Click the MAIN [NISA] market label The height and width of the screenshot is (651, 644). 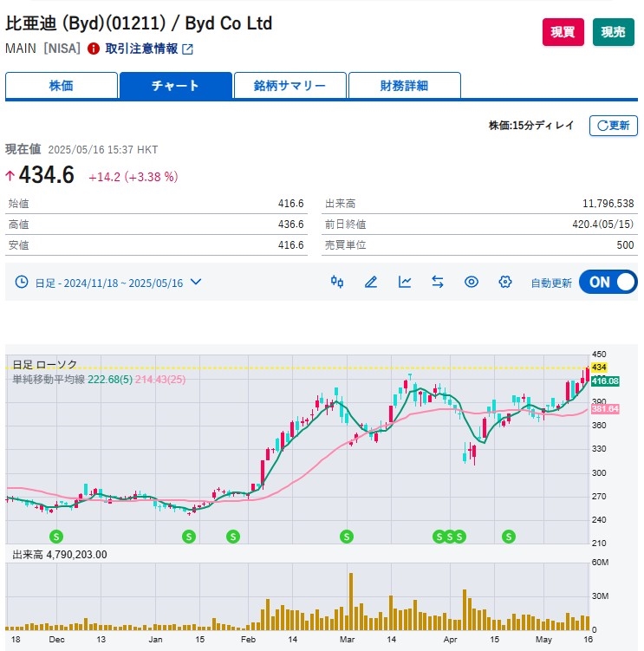tap(42, 49)
